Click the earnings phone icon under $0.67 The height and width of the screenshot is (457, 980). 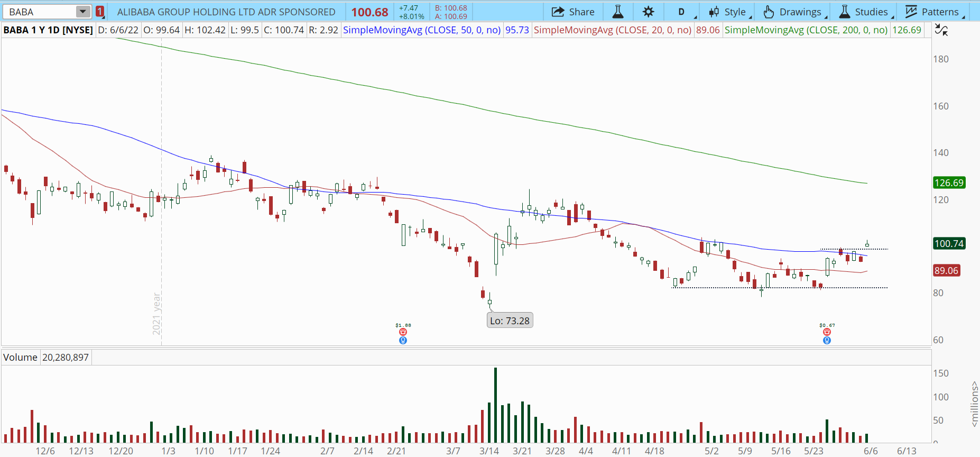click(x=827, y=332)
